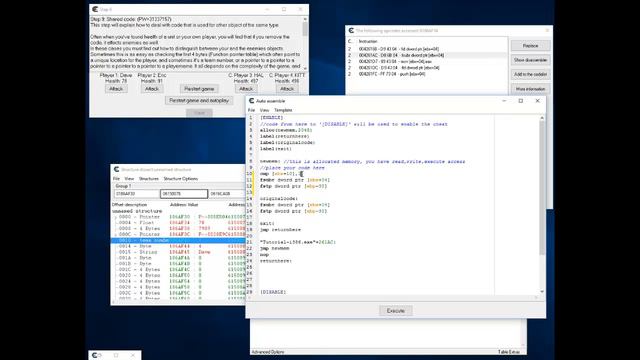
Task: Click the Replace button in opcodes window
Action: point(530,46)
